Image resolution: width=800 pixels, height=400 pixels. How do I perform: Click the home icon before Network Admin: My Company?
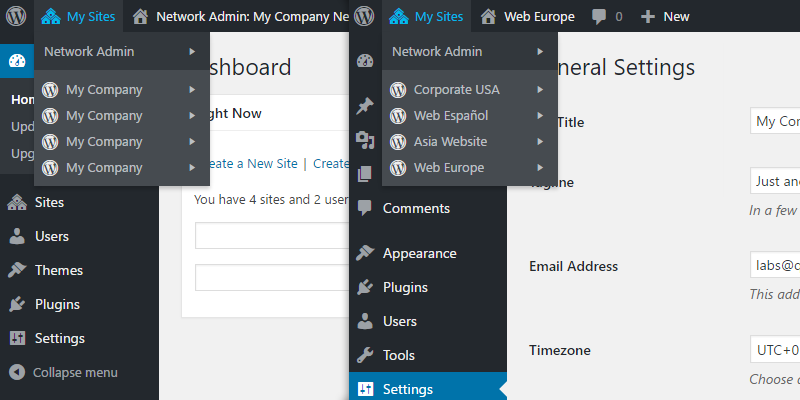coord(140,17)
